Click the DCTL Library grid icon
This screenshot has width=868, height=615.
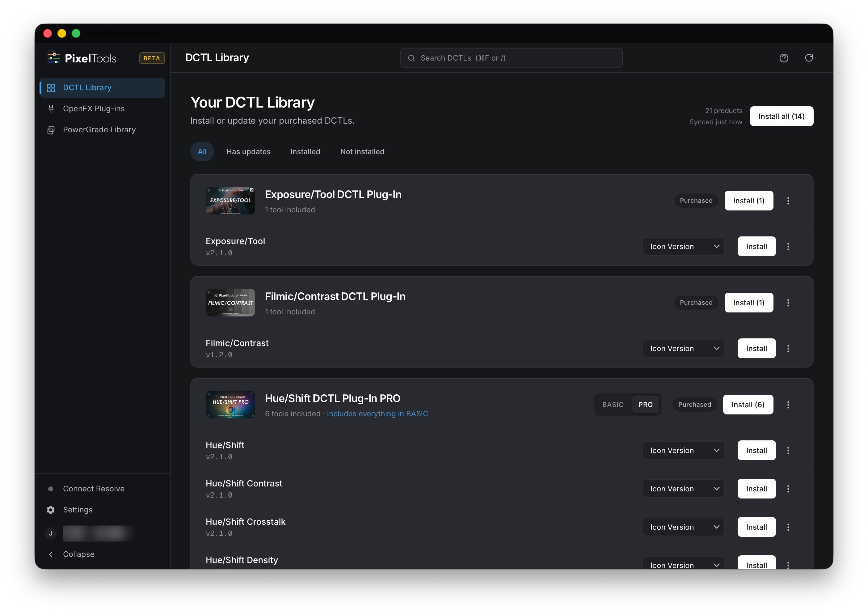[x=51, y=88]
